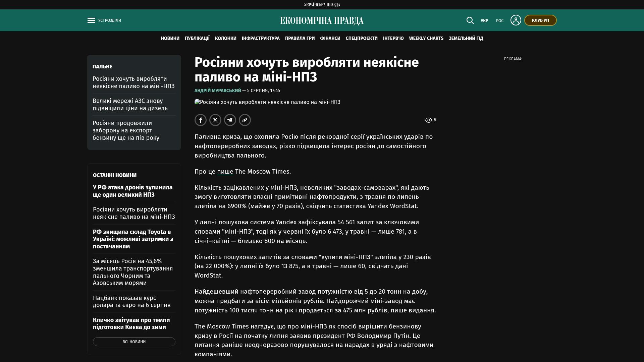Click the article headline about міні-НПЗ
This screenshot has height=362, width=644.
point(307,70)
